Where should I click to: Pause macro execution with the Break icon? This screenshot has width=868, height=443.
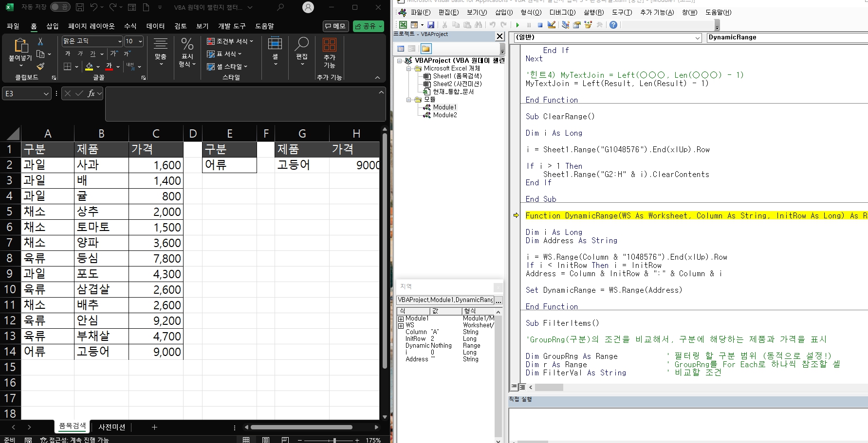click(x=528, y=24)
